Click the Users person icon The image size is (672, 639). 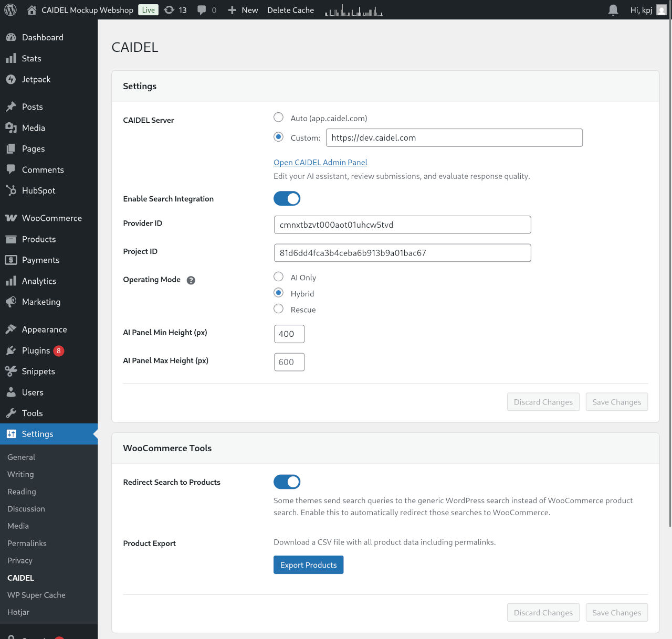point(11,392)
